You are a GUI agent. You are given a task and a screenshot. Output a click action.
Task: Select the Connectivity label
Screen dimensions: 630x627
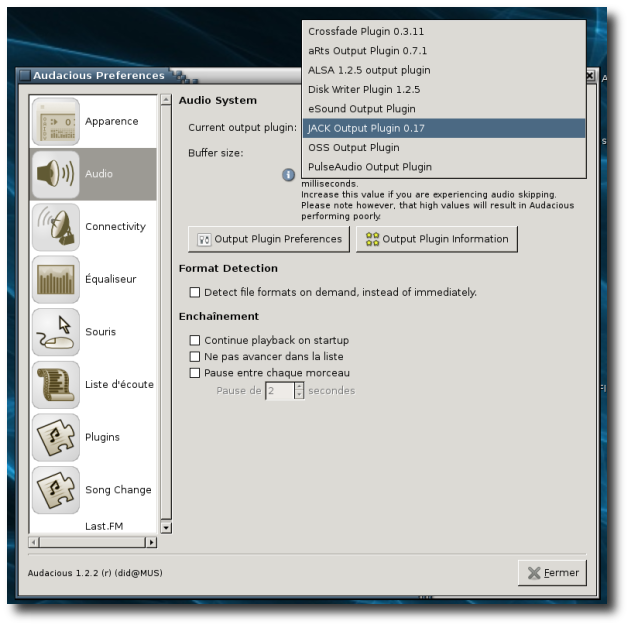click(x=115, y=227)
